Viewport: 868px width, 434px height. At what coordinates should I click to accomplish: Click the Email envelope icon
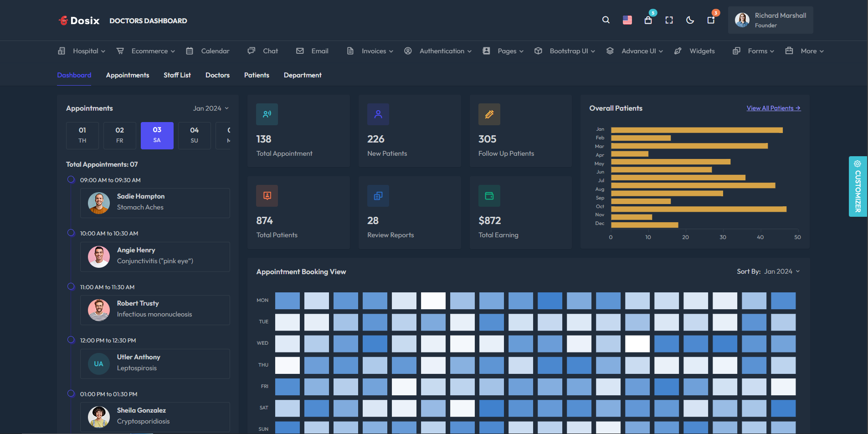[300, 51]
